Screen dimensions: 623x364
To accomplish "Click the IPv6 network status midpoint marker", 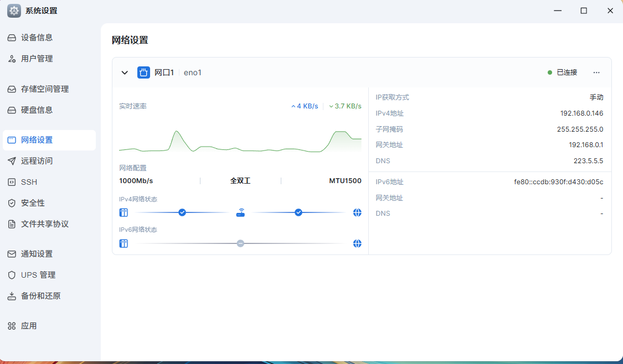I will click(240, 243).
